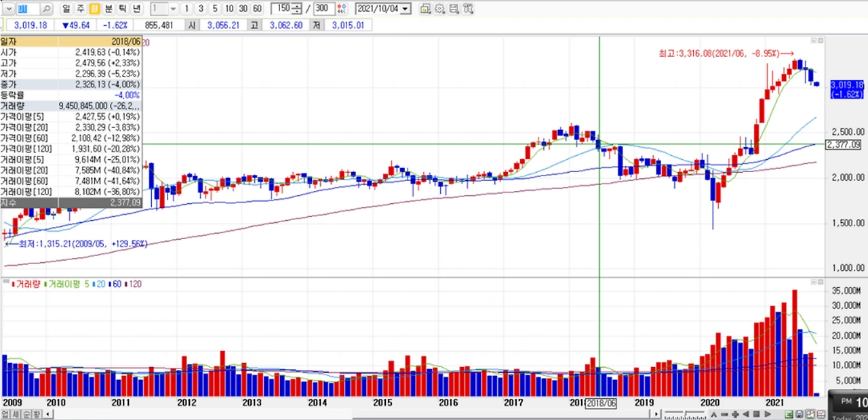Choose the 30 interval button

[x=243, y=9]
